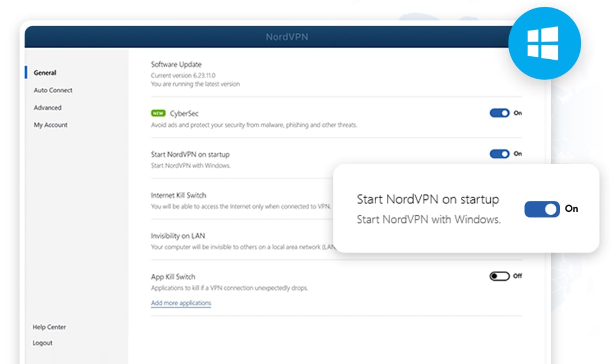Click the Current version 6.23.11.0 text
The image size is (615, 364).
pos(183,75)
